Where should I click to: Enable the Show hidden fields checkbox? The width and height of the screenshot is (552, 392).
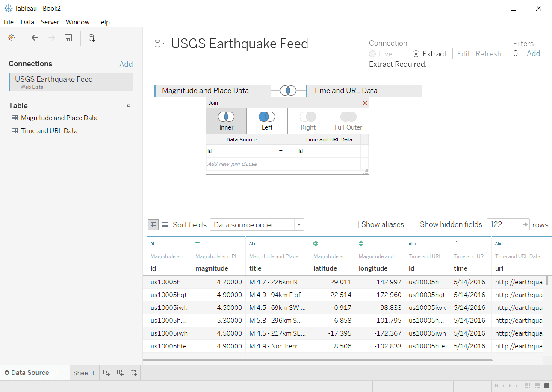(x=413, y=224)
